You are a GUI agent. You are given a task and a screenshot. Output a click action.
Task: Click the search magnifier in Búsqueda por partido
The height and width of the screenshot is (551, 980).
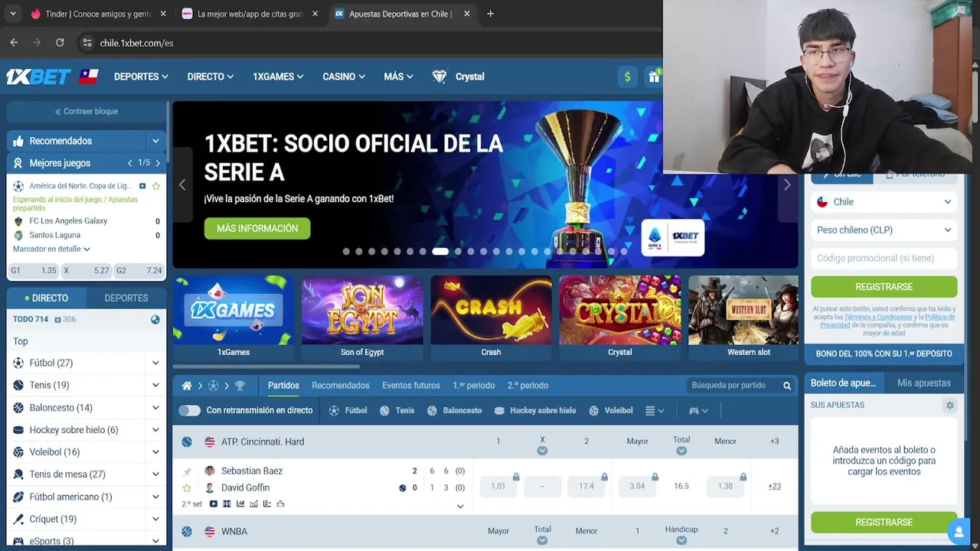787,386
